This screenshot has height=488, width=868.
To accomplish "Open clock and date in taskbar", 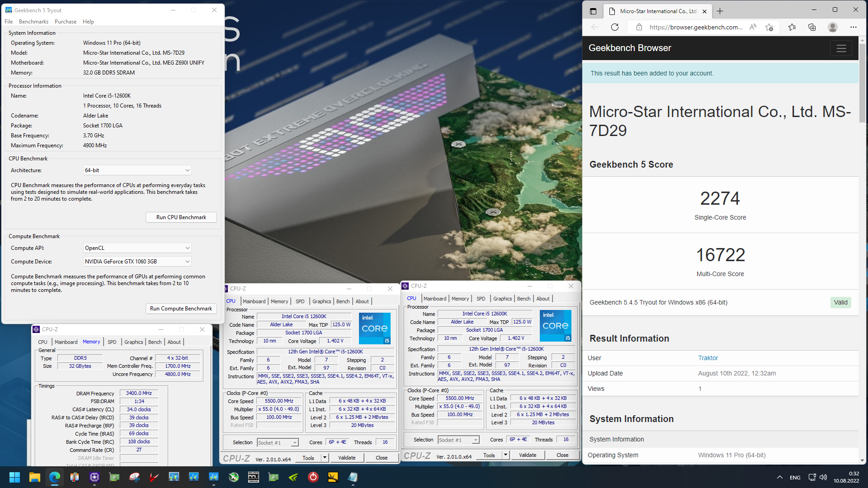I will (846, 477).
